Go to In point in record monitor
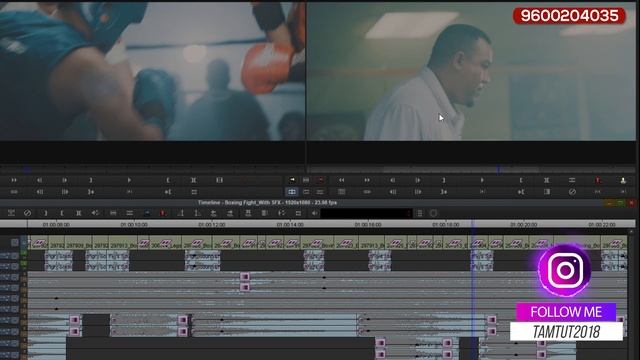The height and width of the screenshot is (360, 640). pos(521,192)
